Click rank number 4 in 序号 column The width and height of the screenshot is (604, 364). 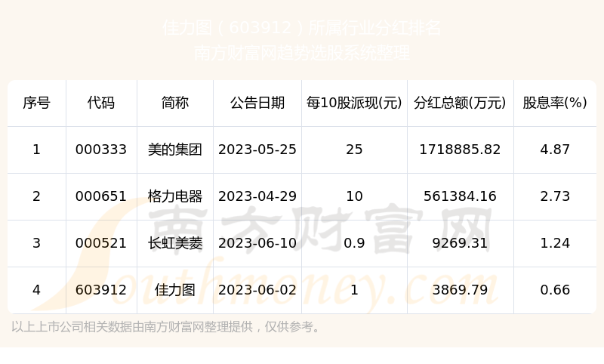point(36,290)
